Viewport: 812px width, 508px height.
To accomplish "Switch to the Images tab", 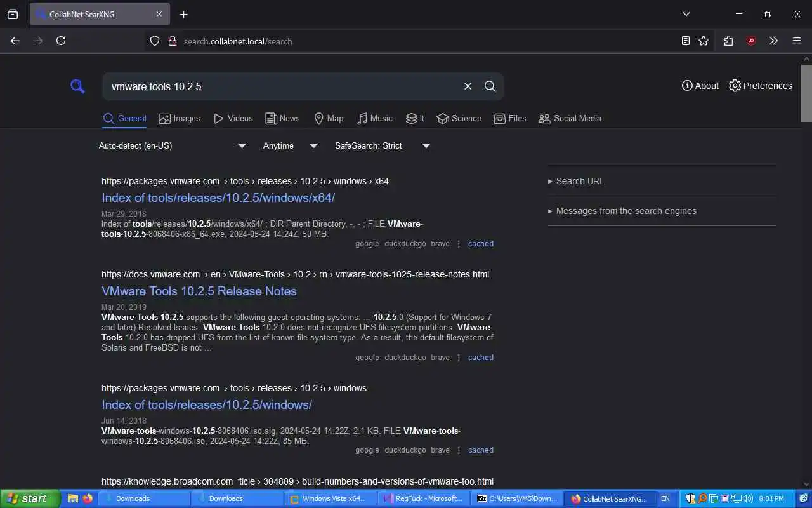I will [180, 119].
